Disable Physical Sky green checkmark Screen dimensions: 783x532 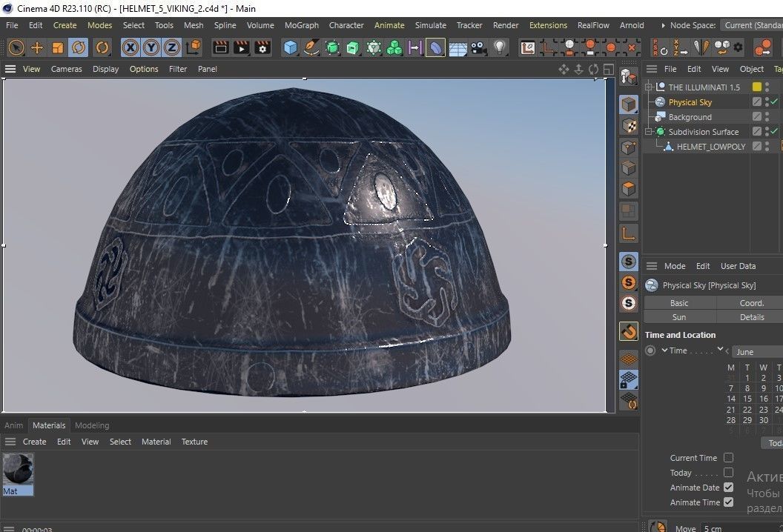coord(775,102)
